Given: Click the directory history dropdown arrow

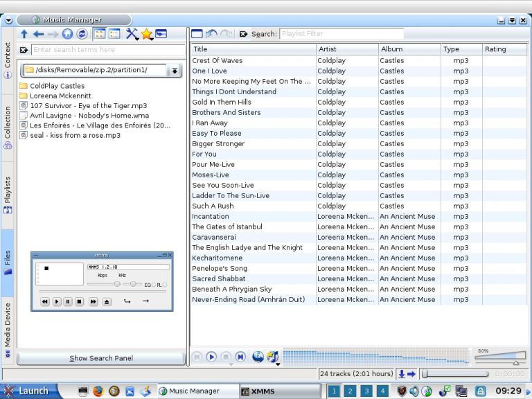Looking at the screenshot, I should 175,71.
